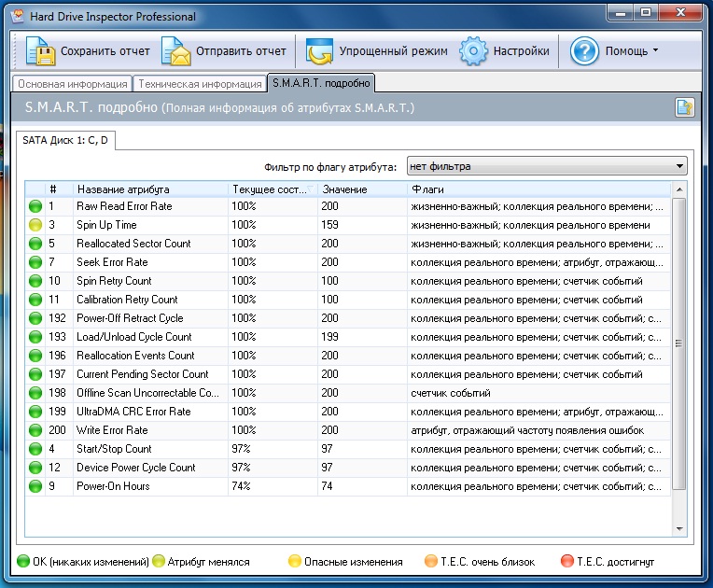713x588 pixels.
Task: Click the Simplified mode monitor icon
Action: tap(319, 51)
